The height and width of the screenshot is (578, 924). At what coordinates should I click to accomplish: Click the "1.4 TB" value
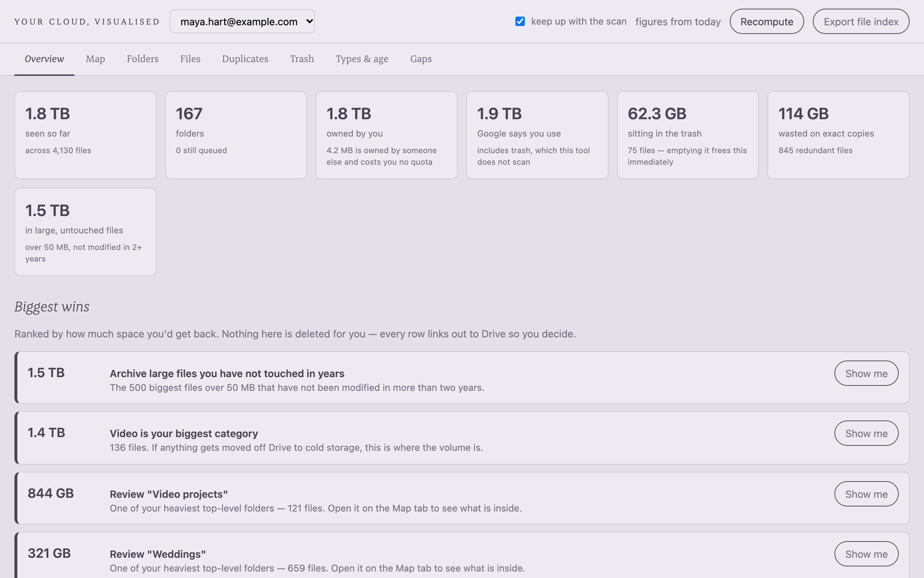[x=46, y=433]
